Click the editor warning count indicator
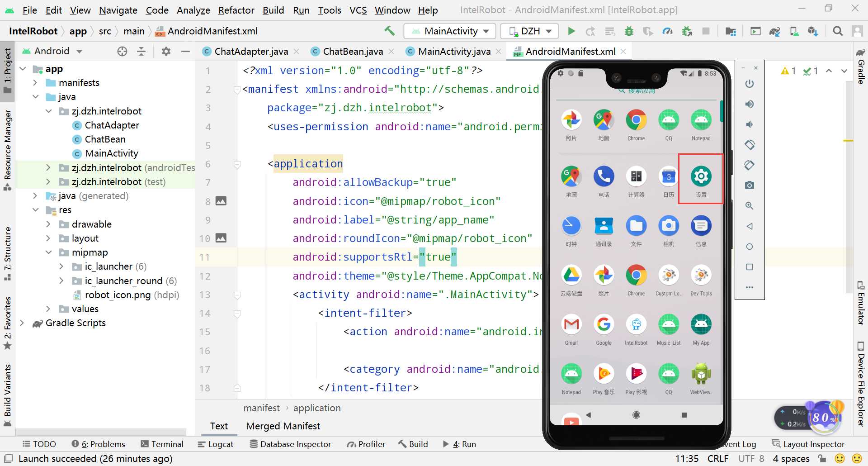Viewport: 868px width, 466px height. click(x=788, y=71)
